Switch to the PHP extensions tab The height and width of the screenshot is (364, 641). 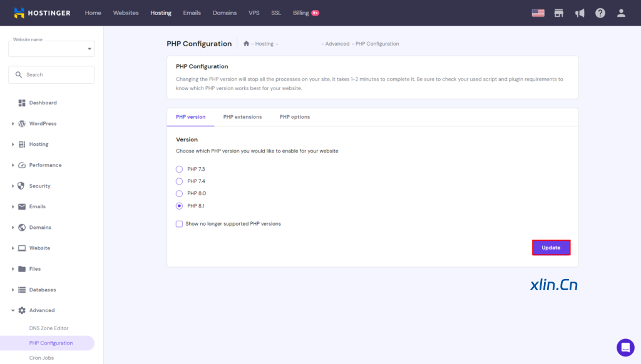coord(242,117)
